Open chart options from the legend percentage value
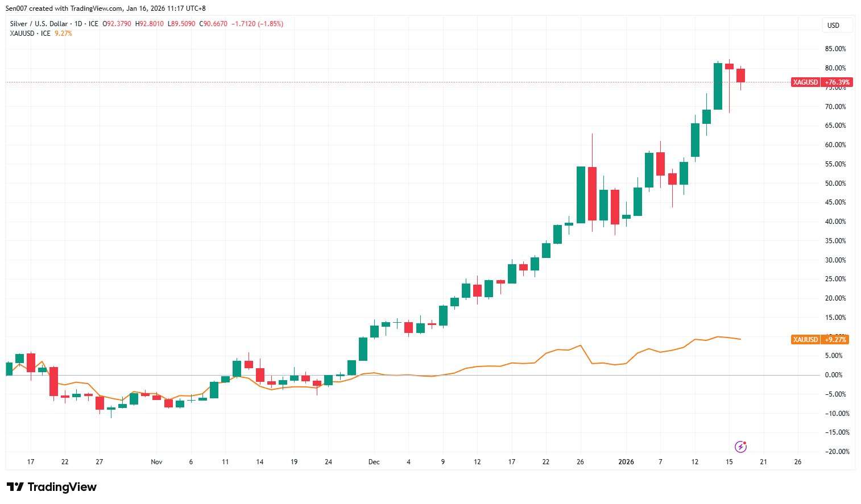This screenshot has width=861, height=504. 63,34
